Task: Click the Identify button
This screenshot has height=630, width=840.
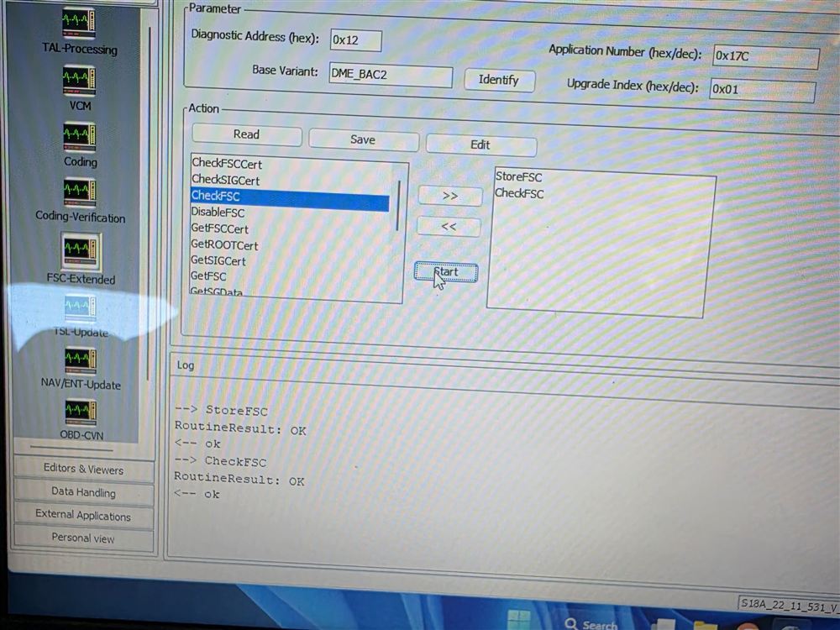Action: (x=499, y=81)
